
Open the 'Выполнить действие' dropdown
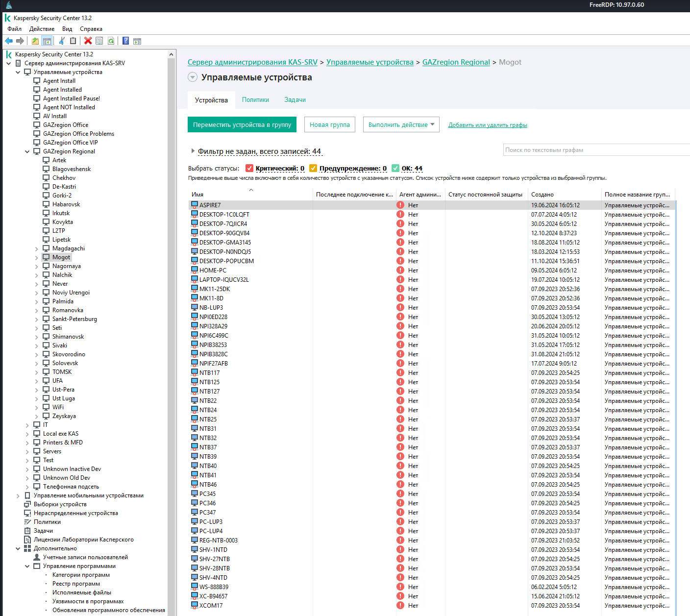401,125
